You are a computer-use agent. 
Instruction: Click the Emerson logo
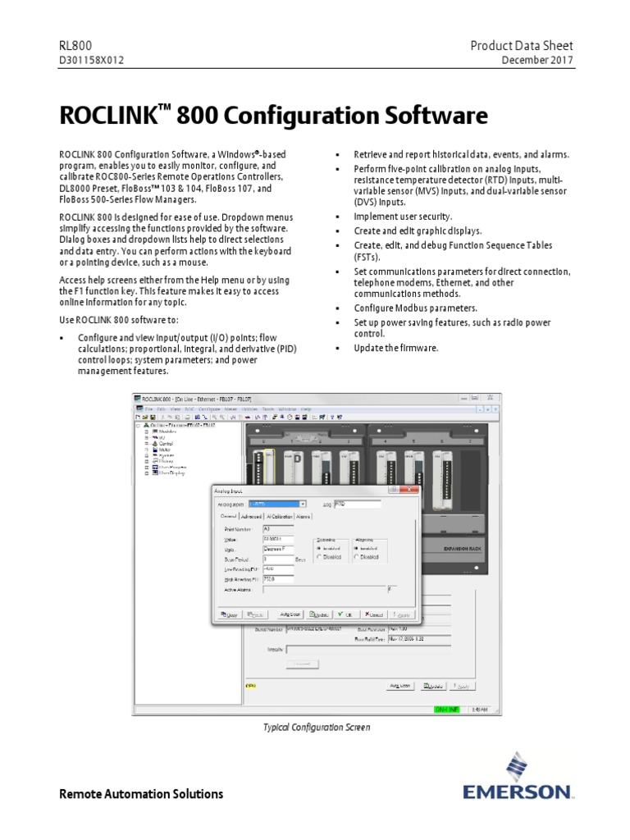point(518,777)
